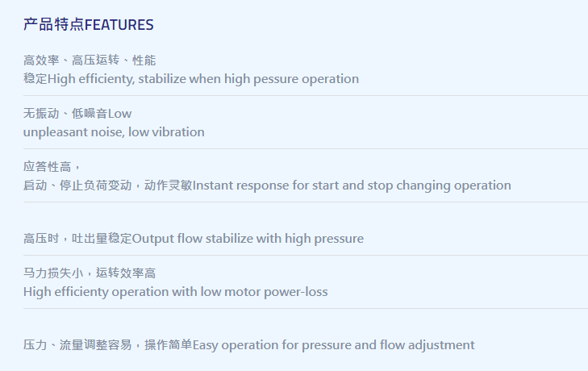Click "Easy operation for pressure and flow adjustment"
This screenshot has width=588, height=371.
click(x=334, y=345)
